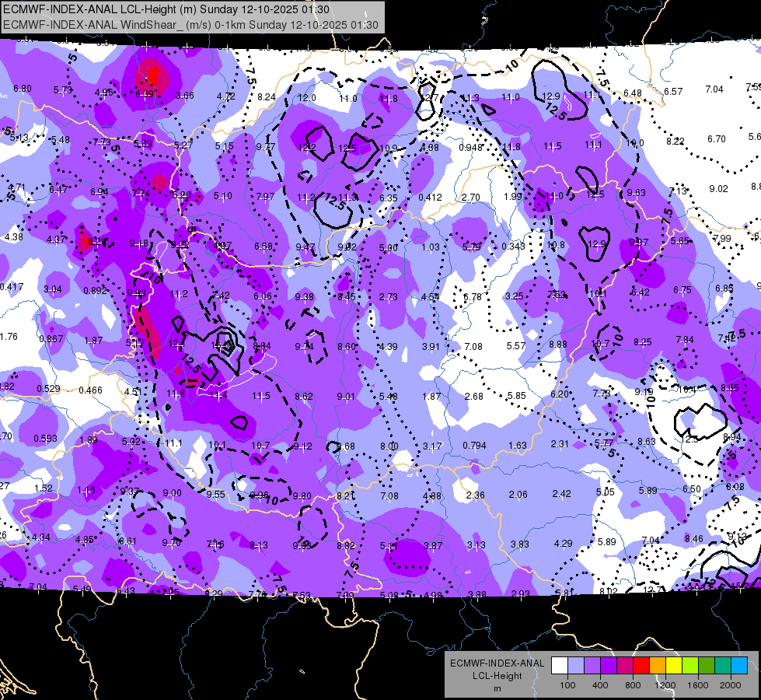Click legend label 400

tap(600, 685)
